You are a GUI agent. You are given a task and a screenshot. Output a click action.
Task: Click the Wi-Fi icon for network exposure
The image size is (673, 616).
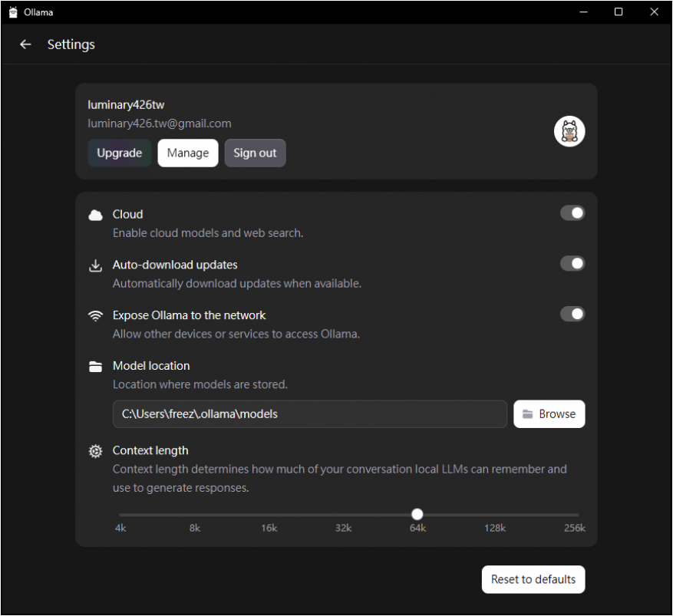[95, 316]
